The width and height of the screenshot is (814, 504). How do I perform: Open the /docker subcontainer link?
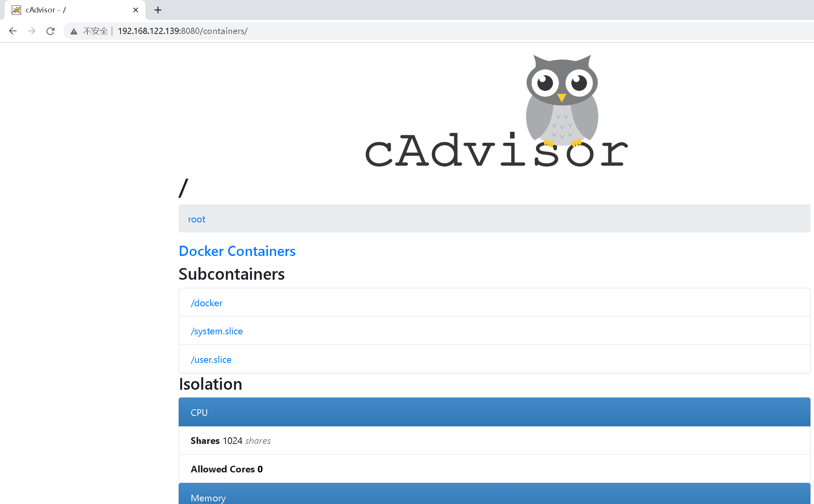click(207, 302)
